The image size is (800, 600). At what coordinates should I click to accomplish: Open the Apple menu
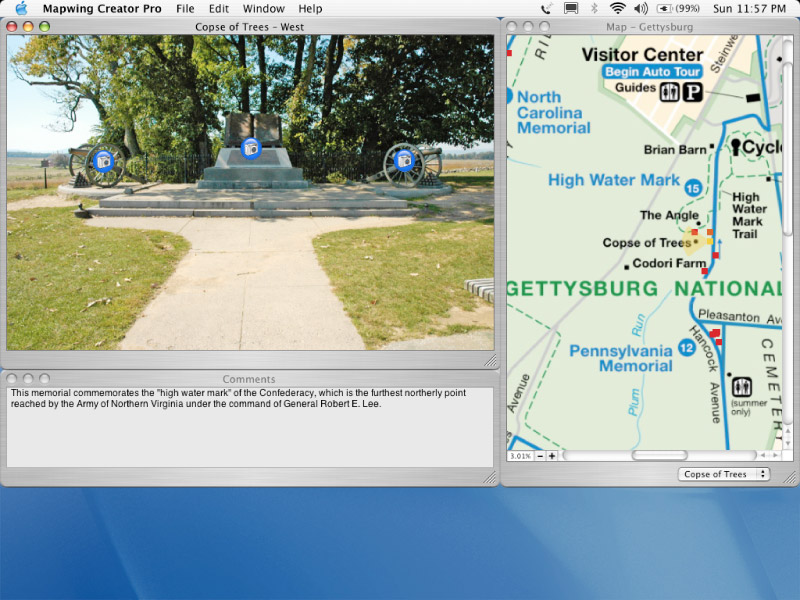pyautogui.click(x=21, y=8)
